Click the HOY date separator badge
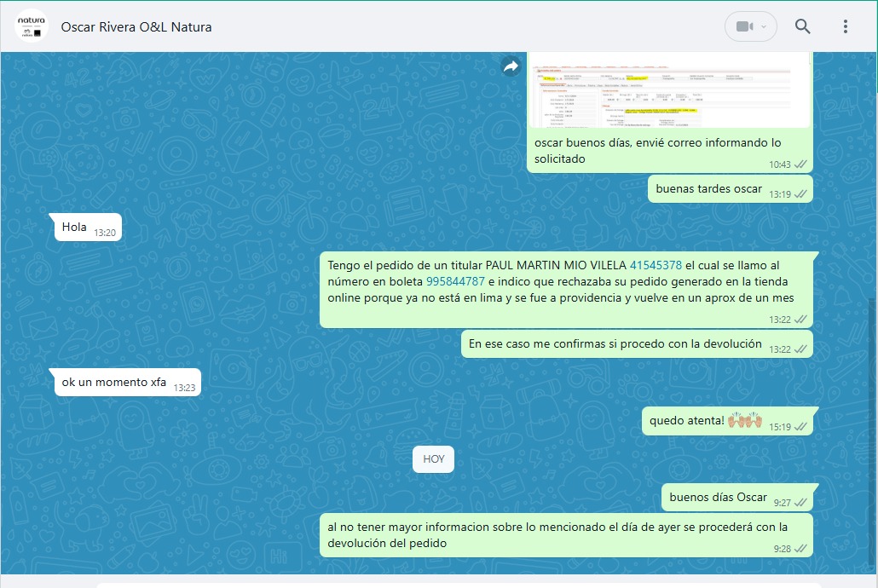Screen dimensions: 878x588 click(x=434, y=459)
